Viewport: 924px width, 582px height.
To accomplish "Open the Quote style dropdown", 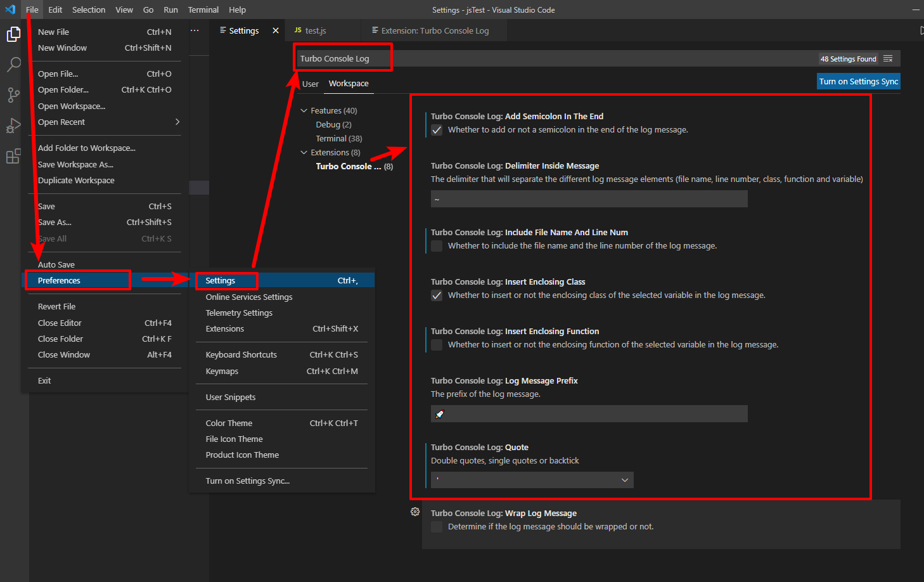I will [532, 480].
